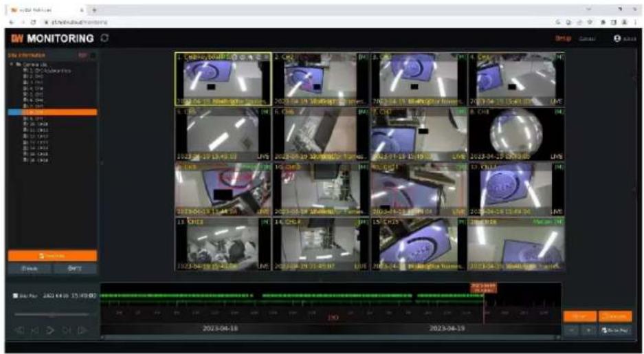
Task: Click the fast reverse playback button
Action: pyautogui.click(x=19, y=330)
